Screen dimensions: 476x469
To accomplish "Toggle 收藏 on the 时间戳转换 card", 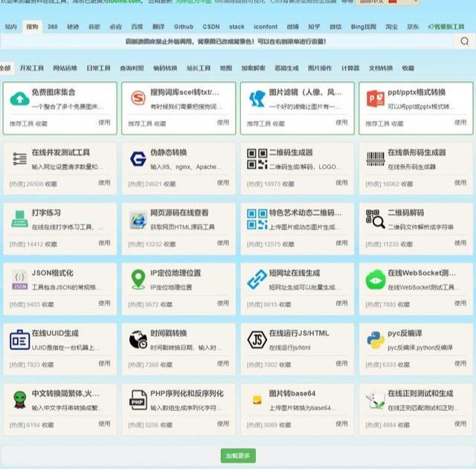I will [x=167, y=365].
